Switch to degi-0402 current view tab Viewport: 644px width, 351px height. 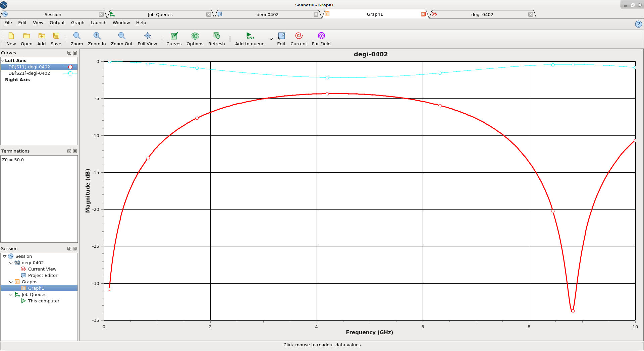[482, 14]
